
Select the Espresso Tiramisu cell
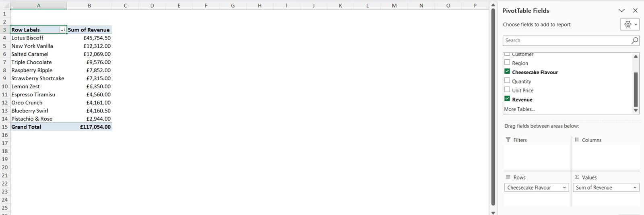(x=39, y=94)
